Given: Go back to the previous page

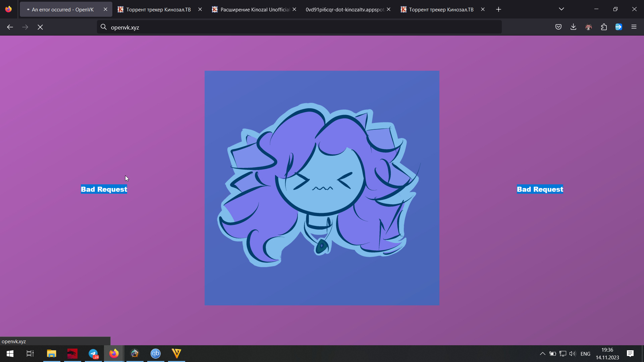Looking at the screenshot, I should point(10,27).
